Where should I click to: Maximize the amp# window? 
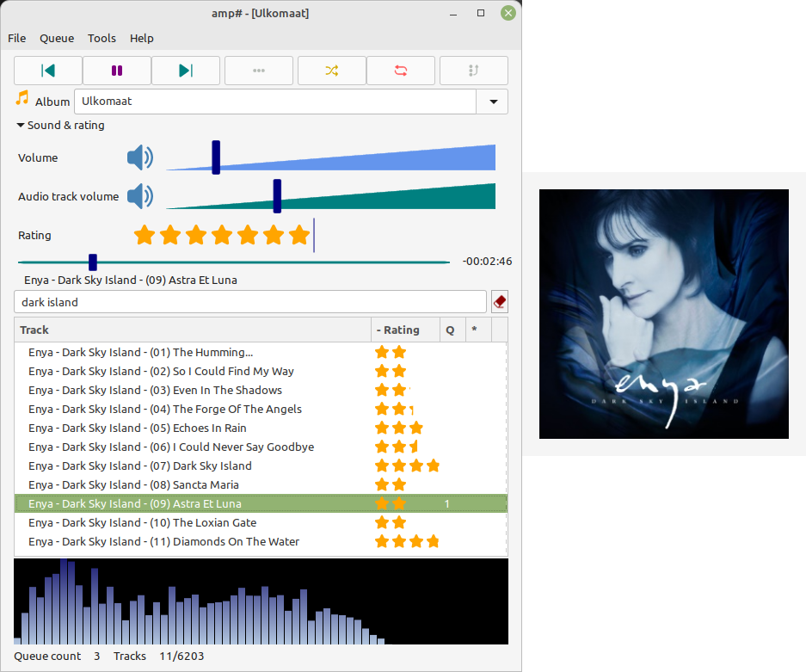tap(481, 13)
